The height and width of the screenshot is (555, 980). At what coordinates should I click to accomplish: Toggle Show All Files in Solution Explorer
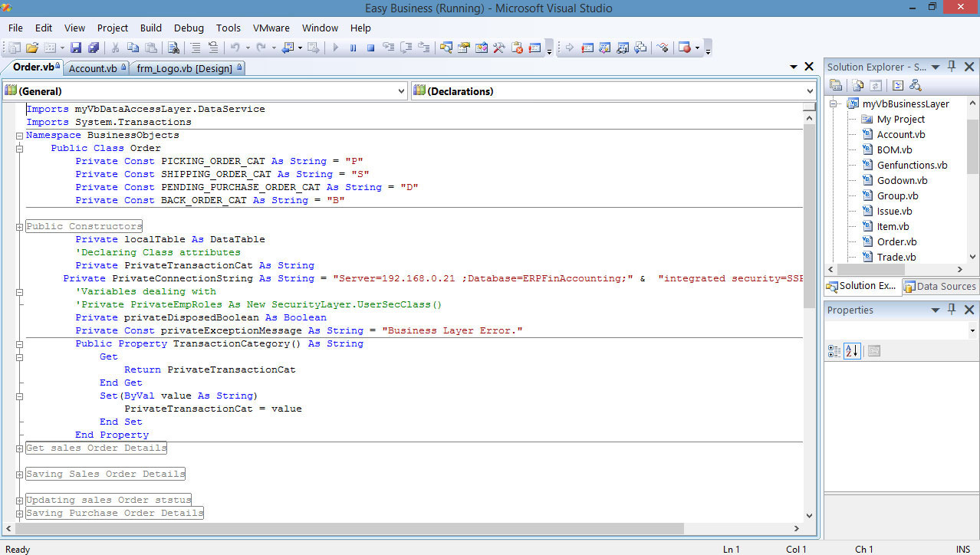click(858, 86)
